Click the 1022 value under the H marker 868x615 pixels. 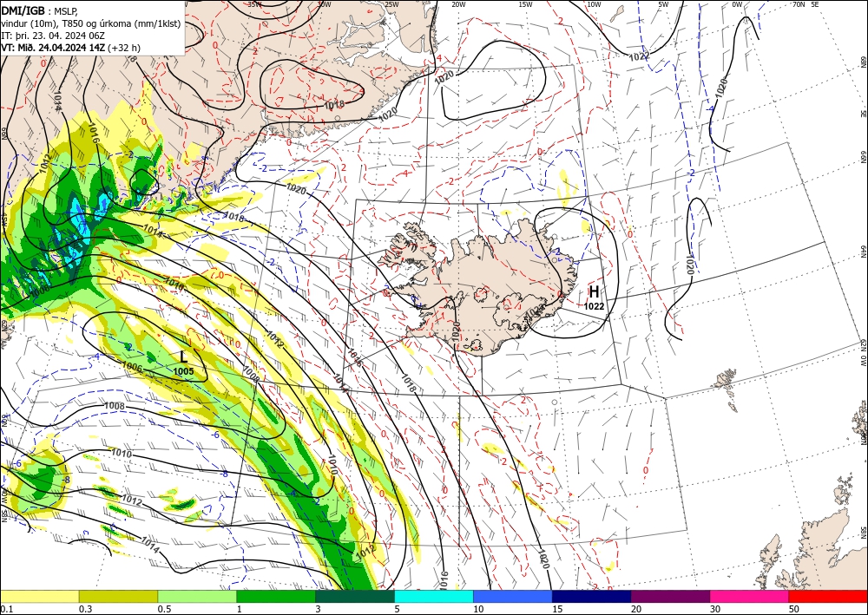[594, 306]
